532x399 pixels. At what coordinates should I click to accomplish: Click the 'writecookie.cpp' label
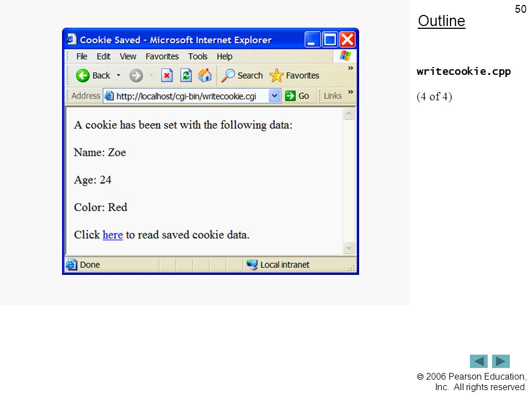coord(464,71)
